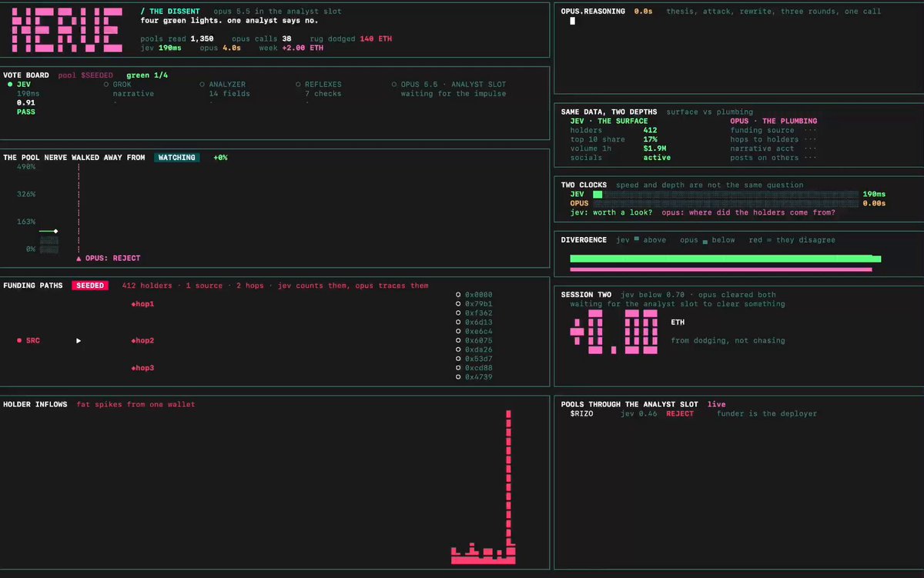Click the 412 holders value

coord(651,130)
